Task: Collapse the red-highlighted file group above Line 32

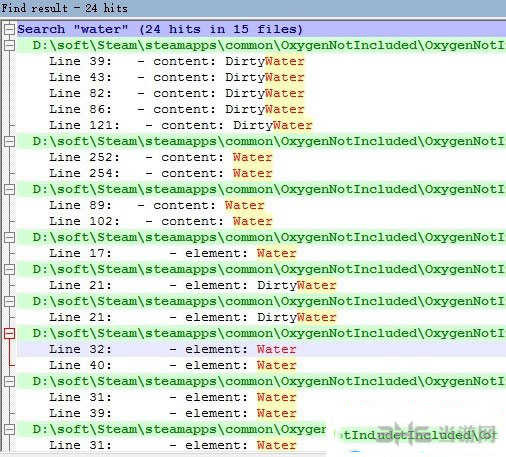Action: click(x=9, y=333)
